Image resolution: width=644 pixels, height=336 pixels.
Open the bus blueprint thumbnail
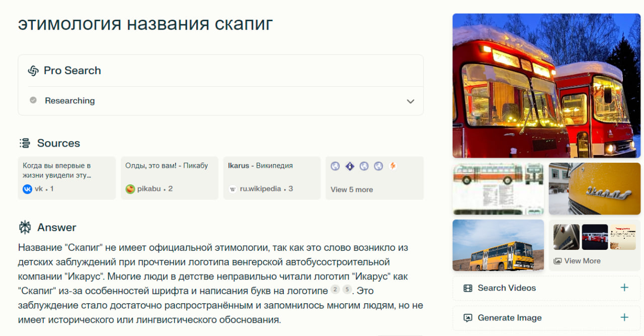click(498, 189)
